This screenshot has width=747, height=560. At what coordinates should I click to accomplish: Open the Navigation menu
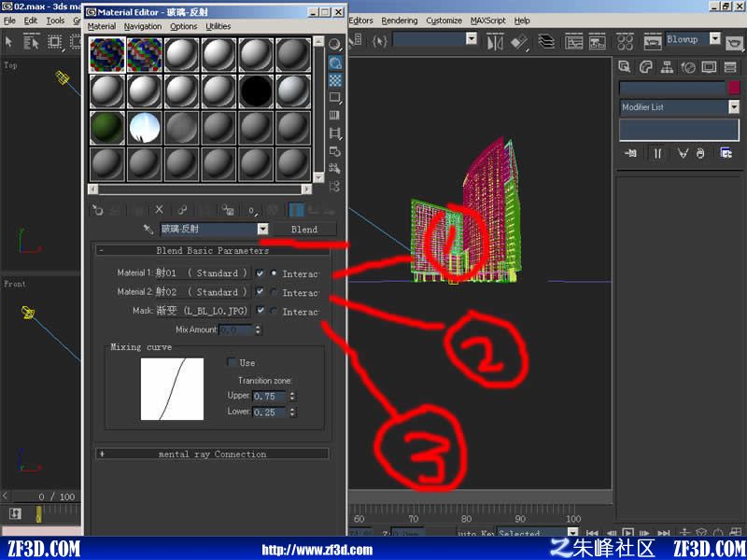tap(143, 27)
